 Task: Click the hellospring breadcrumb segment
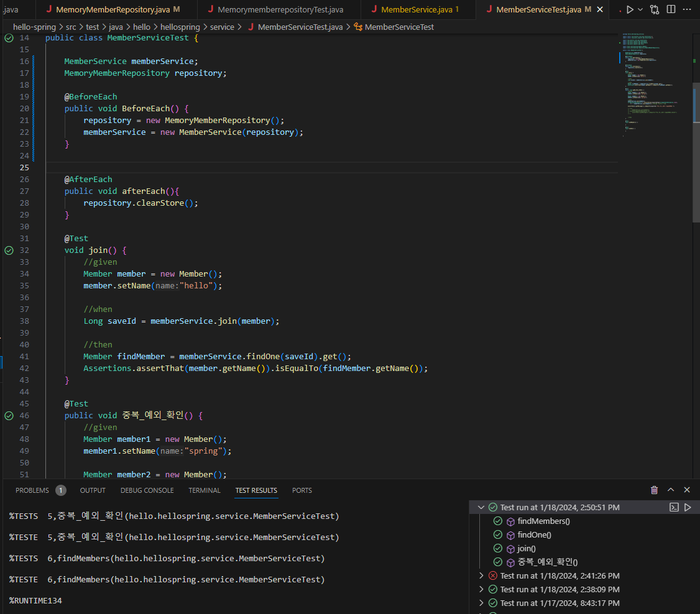pos(180,27)
